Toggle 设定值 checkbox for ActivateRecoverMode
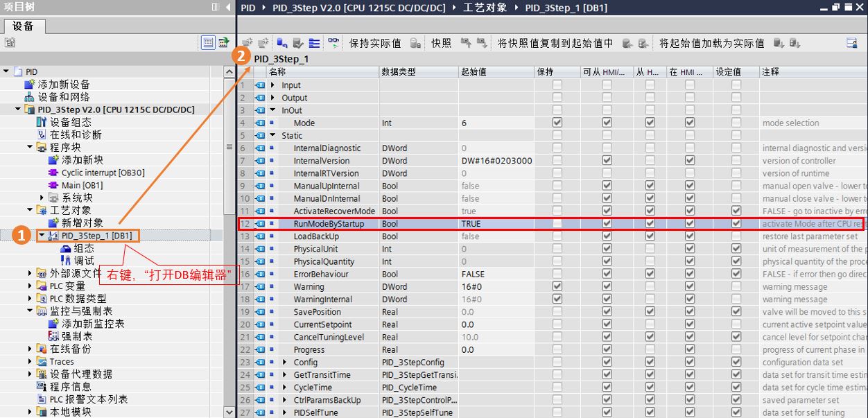 pos(736,211)
